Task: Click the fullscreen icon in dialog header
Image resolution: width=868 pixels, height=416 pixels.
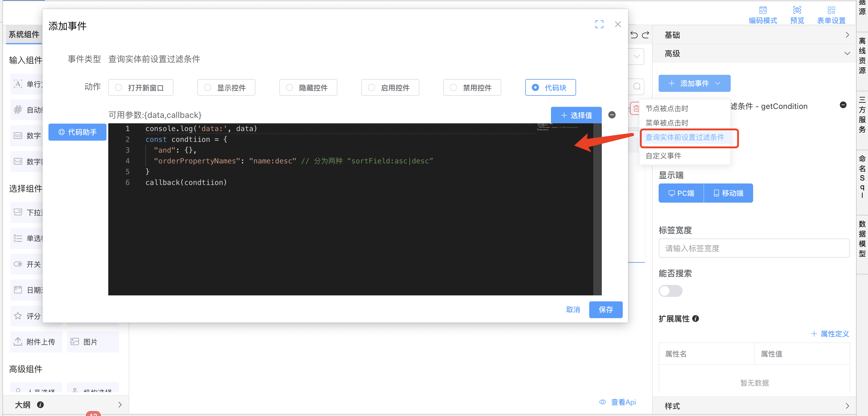Action: click(599, 24)
